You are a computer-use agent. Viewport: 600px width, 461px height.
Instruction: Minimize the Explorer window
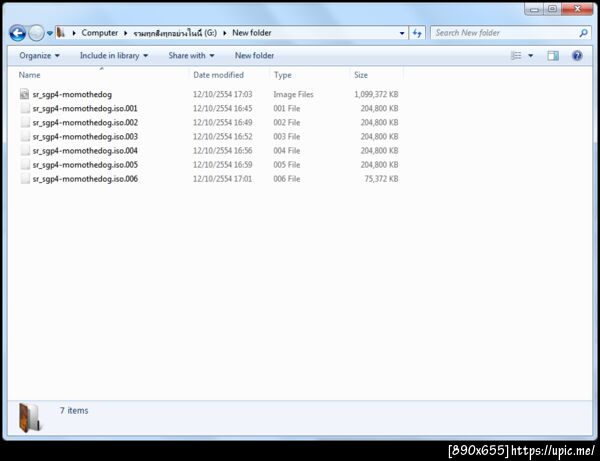point(534,9)
